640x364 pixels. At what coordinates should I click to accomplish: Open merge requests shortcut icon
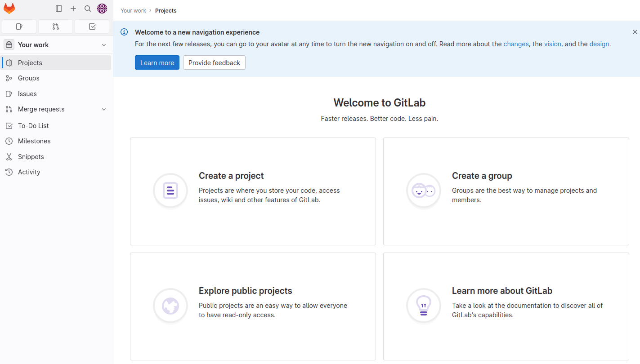(56, 27)
